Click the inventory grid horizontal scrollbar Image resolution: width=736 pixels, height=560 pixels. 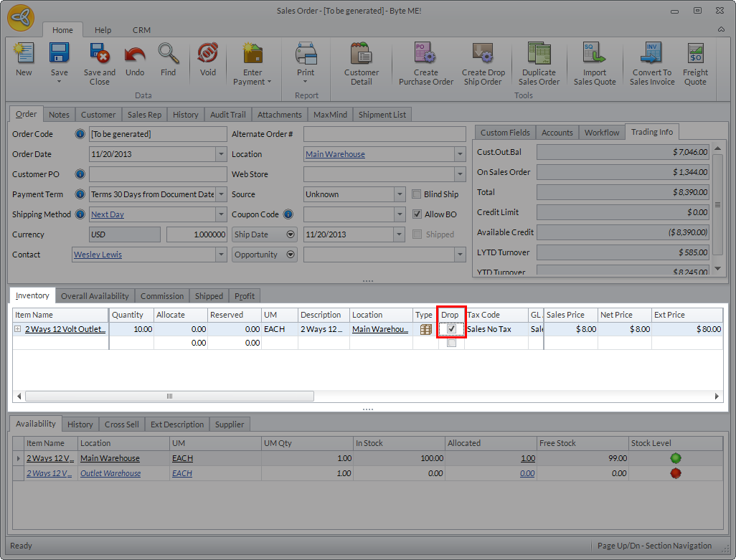point(170,397)
